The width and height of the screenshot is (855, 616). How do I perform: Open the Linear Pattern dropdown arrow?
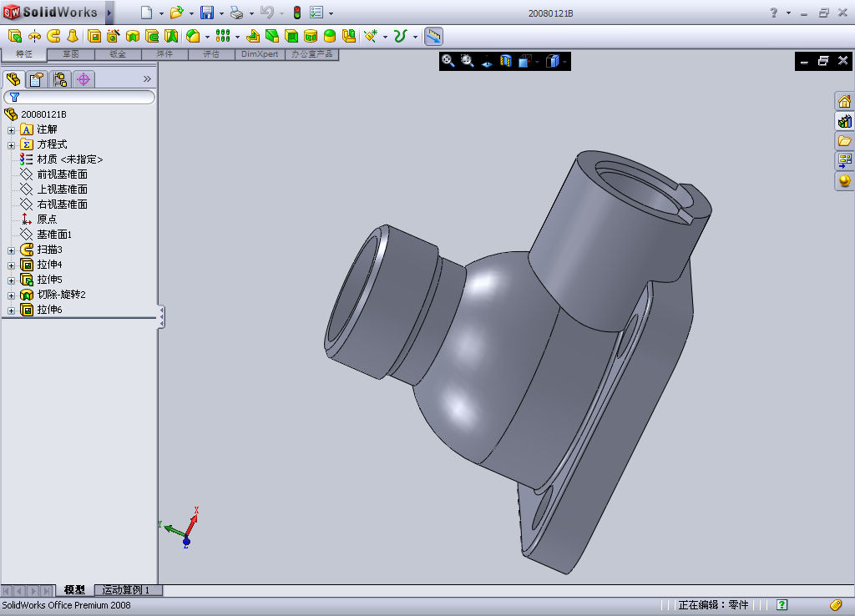pyautogui.click(x=237, y=37)
